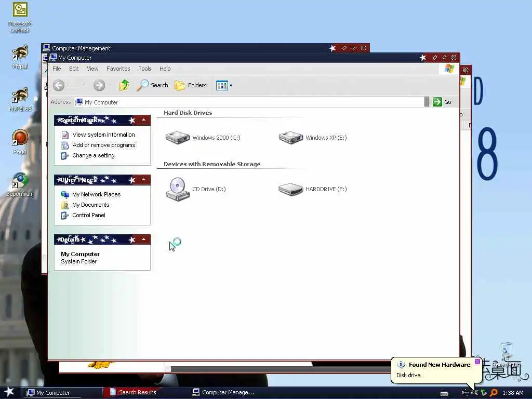Screen dimensions: 532x399
Task: Open the Pego desktop shortcut
Action: [x=20, y=142]
